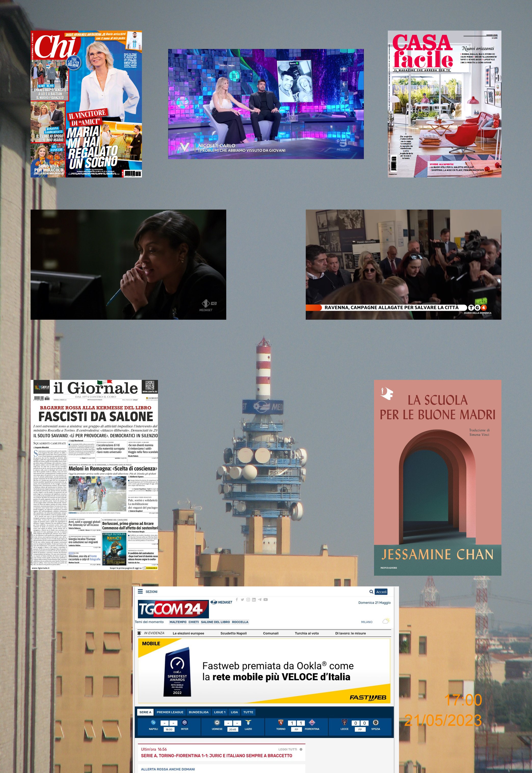The image size is (532, 773).
Task: Switch to Premier League tab
Action: click(x=170, y=712)
